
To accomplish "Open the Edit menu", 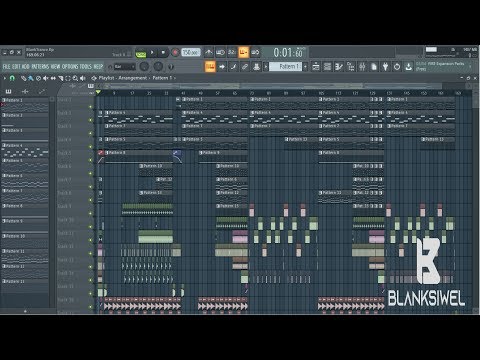I will tap(16, 67).
